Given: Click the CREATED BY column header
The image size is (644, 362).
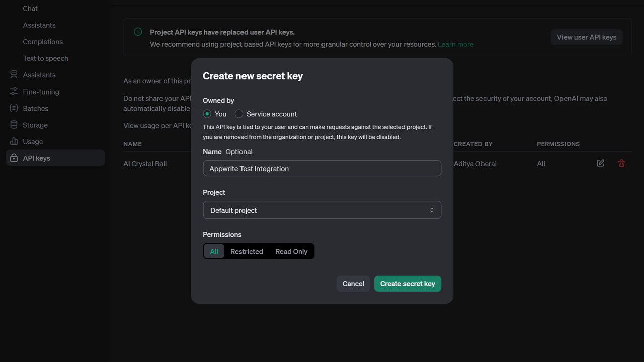Looking at the screenshot, I should (x=473, y=144).
